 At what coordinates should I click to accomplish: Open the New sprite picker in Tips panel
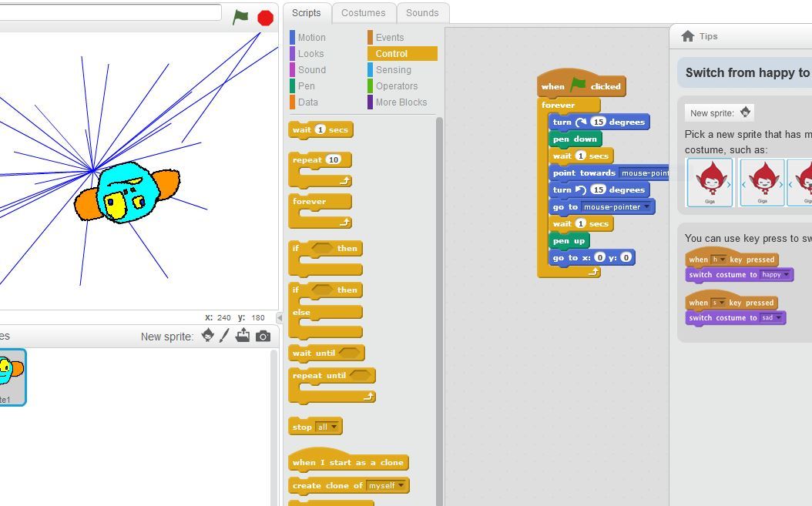tap(743, 112)
